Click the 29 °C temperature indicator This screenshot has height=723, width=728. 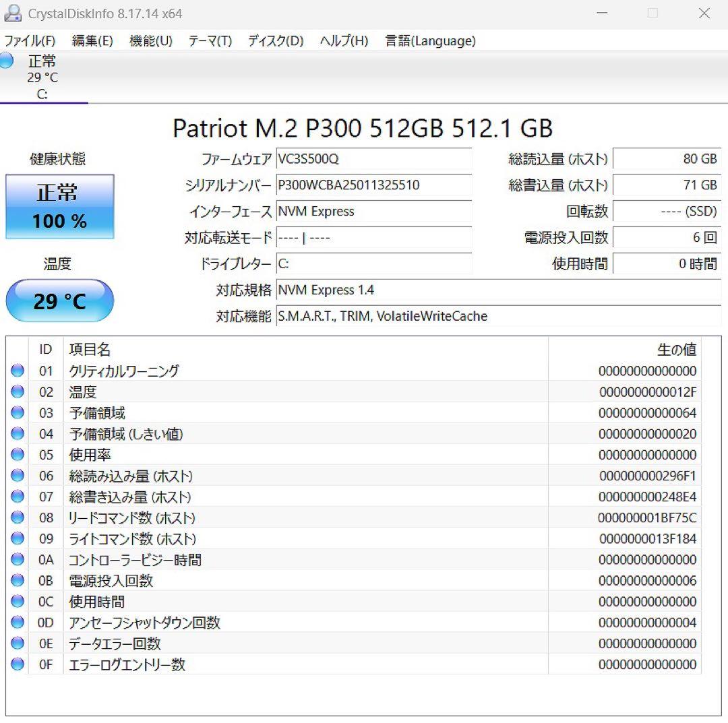click(x=60, y=301)
